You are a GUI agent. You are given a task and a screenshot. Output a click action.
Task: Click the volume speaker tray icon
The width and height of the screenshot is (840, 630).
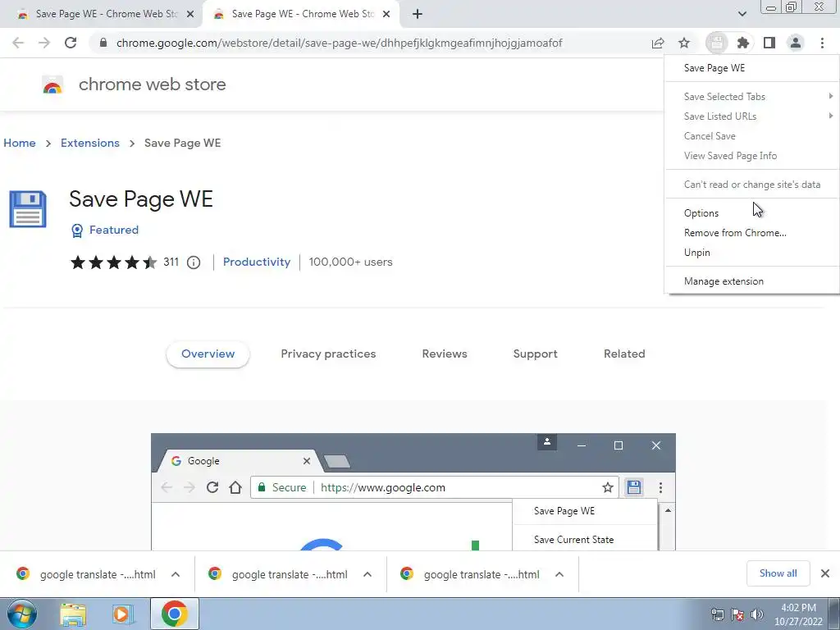[757, 614]
